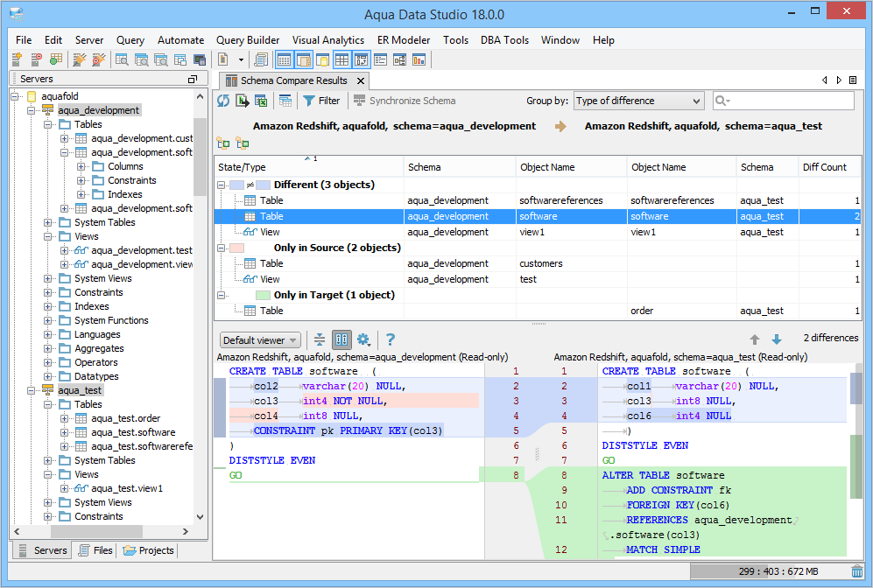Image resolution: width=873 pixels, height=588 pixels.
Task: Click the Register Server icon in main toolbar
Action: (x=17, y=59)
